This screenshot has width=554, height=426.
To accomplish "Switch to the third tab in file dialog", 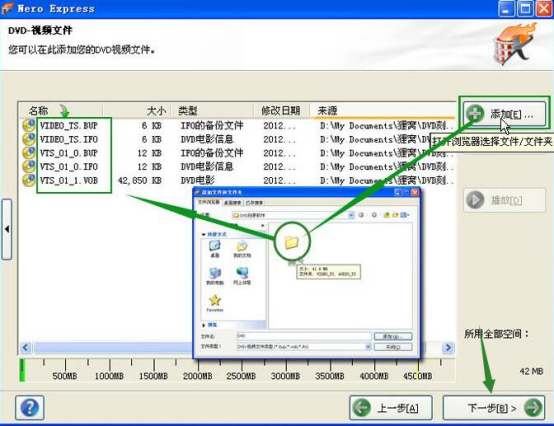I will [x=254, y=202].
